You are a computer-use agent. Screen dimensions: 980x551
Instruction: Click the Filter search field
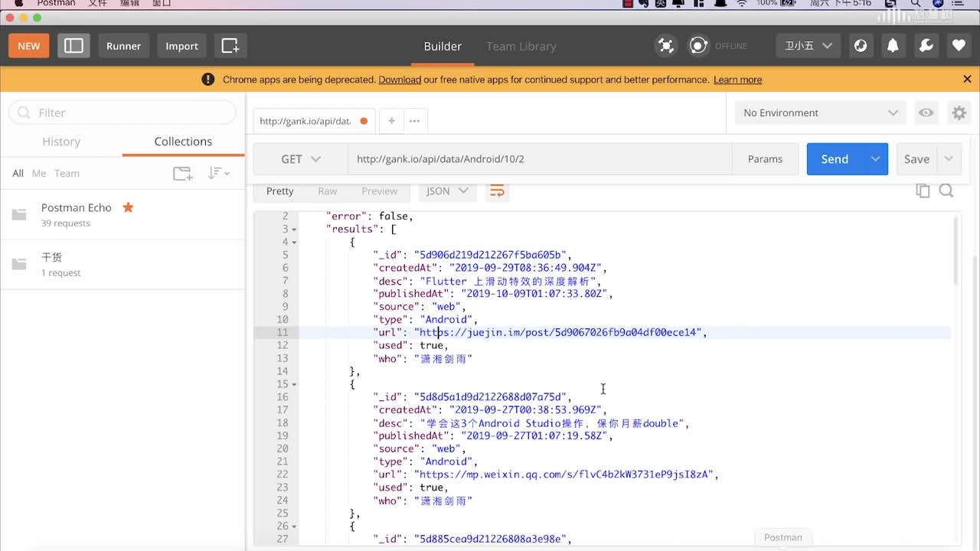coord(122,112)
